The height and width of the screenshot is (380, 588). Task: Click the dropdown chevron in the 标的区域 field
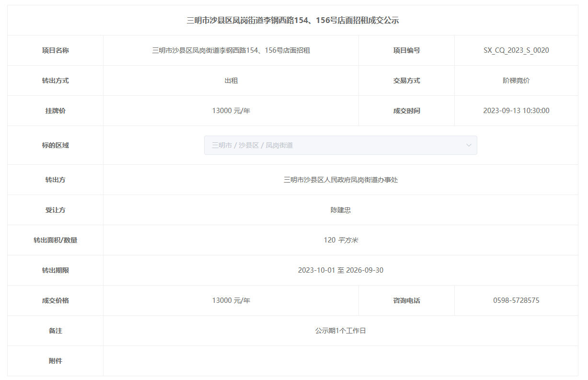click(x=469, y=145)
